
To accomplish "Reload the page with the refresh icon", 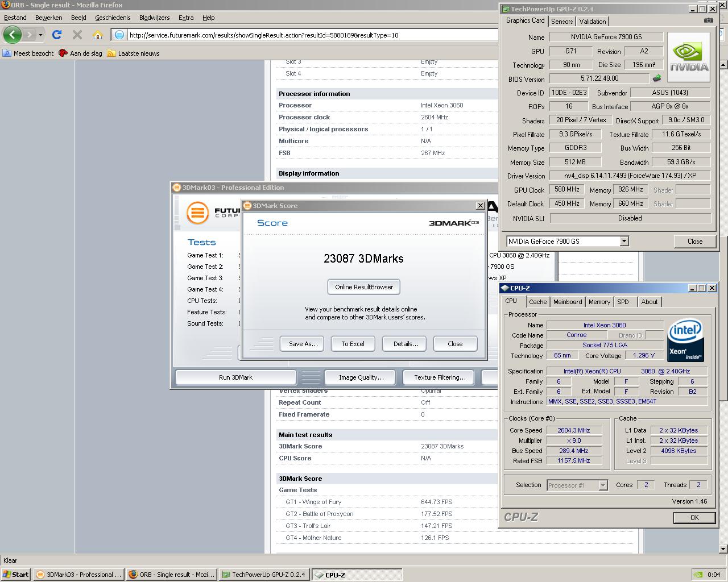I will 57,35.
